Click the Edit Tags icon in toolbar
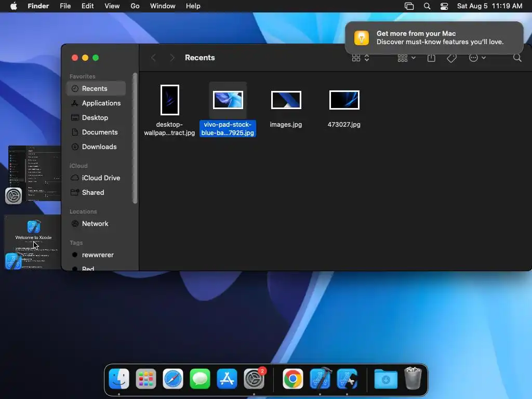 pos(451,58)
